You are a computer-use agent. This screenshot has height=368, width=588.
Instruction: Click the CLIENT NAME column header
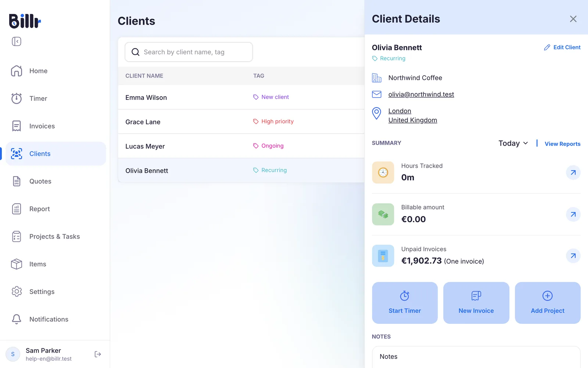(144, 75)
